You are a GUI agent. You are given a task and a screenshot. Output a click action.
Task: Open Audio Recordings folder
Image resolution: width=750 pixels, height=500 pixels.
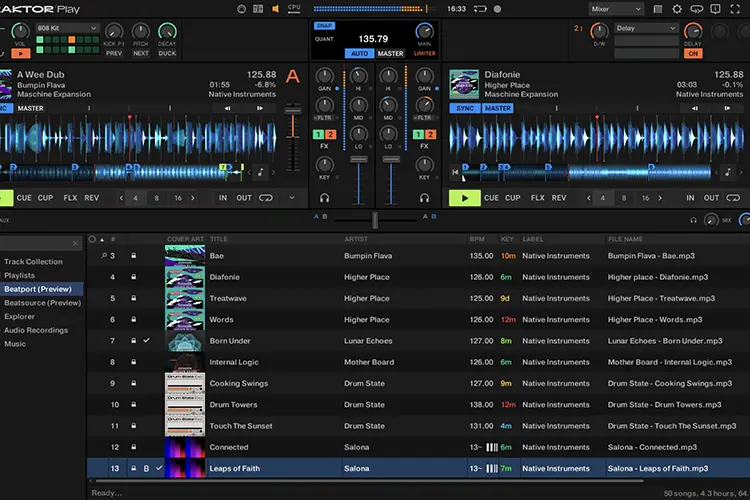(x=36, y=330)
